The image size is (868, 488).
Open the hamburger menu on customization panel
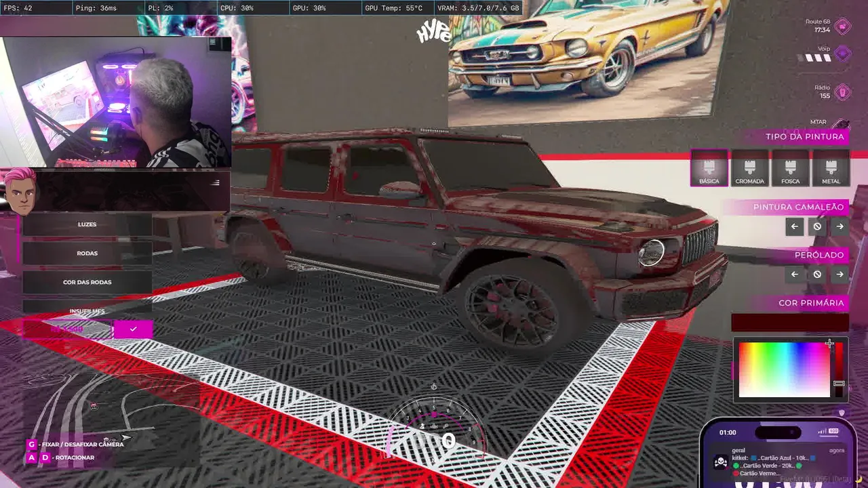(216, 183)
